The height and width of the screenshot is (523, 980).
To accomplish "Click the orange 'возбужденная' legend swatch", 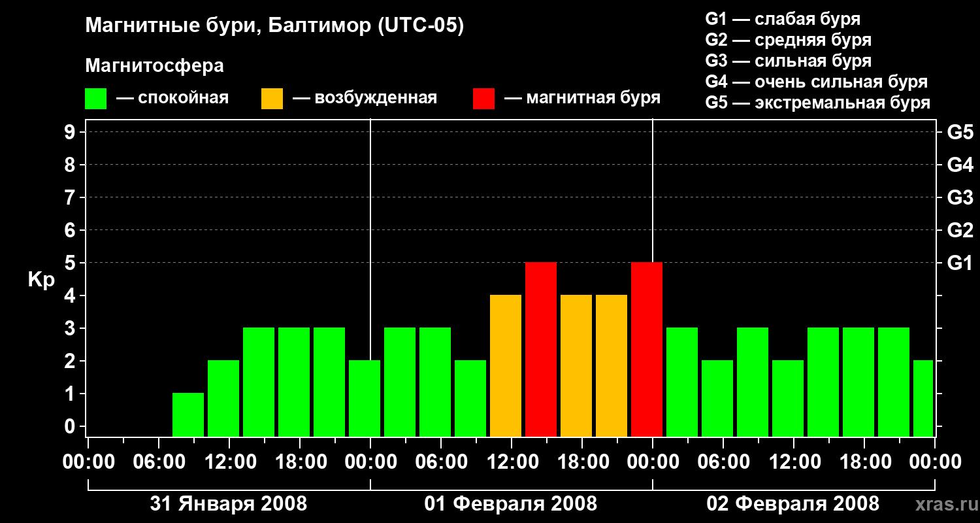I will (x=272, y=99).
